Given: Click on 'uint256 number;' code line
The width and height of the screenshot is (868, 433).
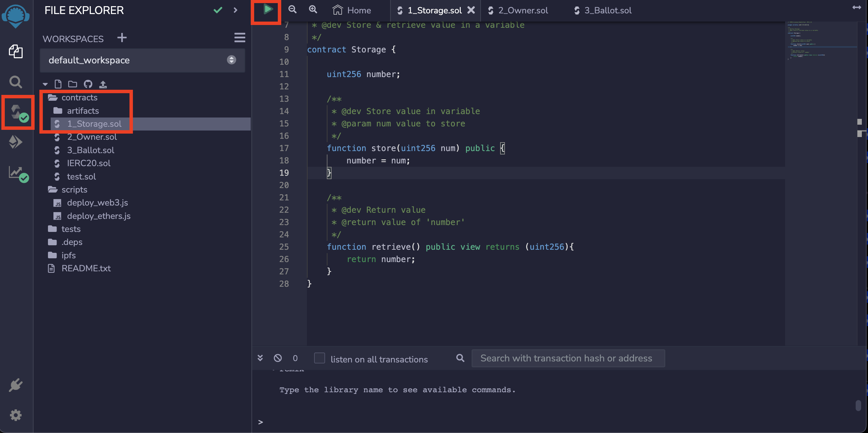Looking at the screenshot, I should [363, 74].
